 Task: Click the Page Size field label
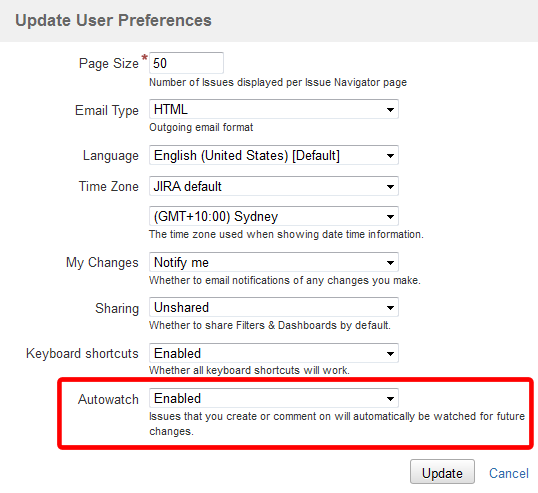pyautogui.click(x=109, y=63)
